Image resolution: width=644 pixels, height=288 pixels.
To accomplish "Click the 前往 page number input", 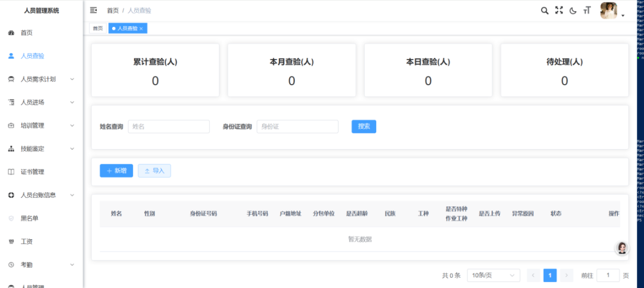I will coord(608,275).
